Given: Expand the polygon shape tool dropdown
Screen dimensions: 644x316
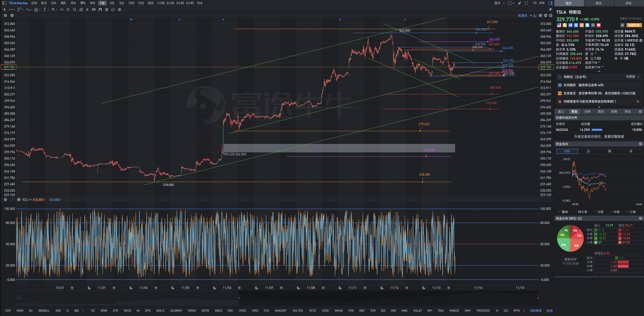Looking at the screenshot, I should point(23,10).
